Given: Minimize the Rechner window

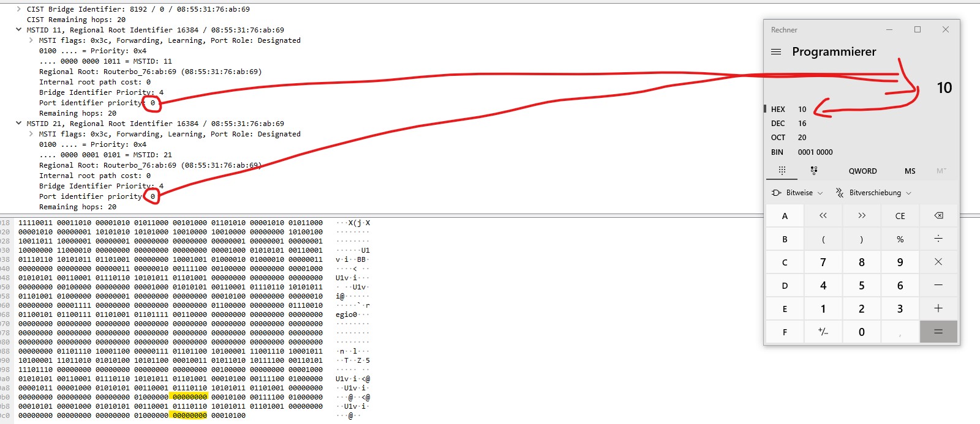Looking at the screenshot, I should [889, 29].
